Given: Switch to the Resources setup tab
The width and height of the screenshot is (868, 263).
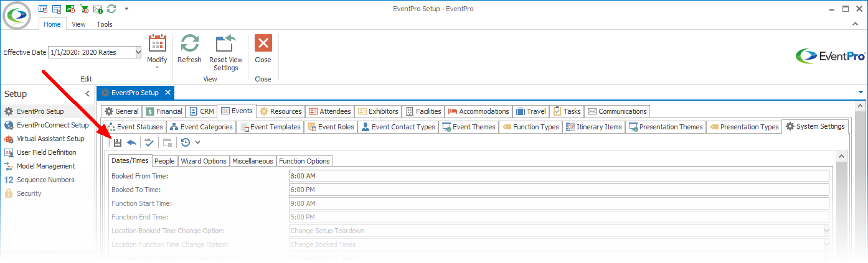Looking at the screenshot, I should tap(281, 111).
